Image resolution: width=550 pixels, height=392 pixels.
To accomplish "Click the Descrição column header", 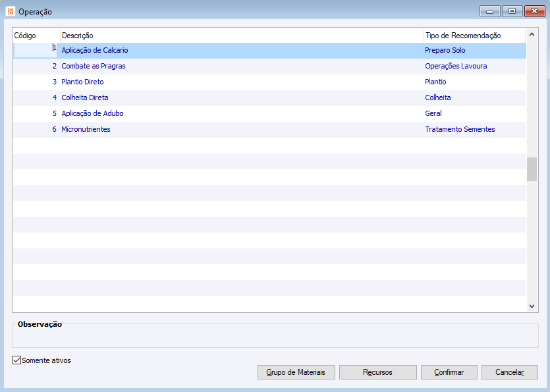I will tap(242, 36).
